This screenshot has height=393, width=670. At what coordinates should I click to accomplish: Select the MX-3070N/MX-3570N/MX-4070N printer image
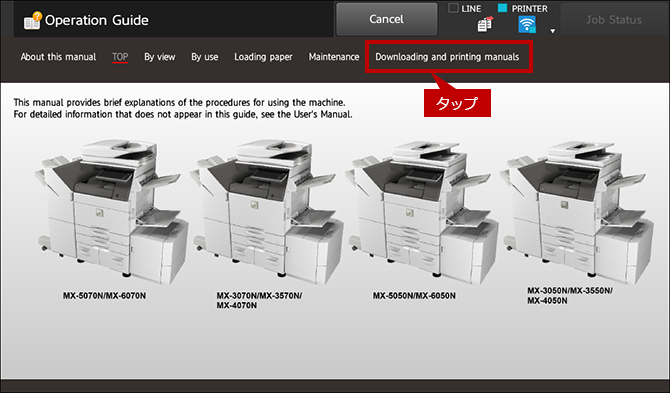[x=267, y=212]
